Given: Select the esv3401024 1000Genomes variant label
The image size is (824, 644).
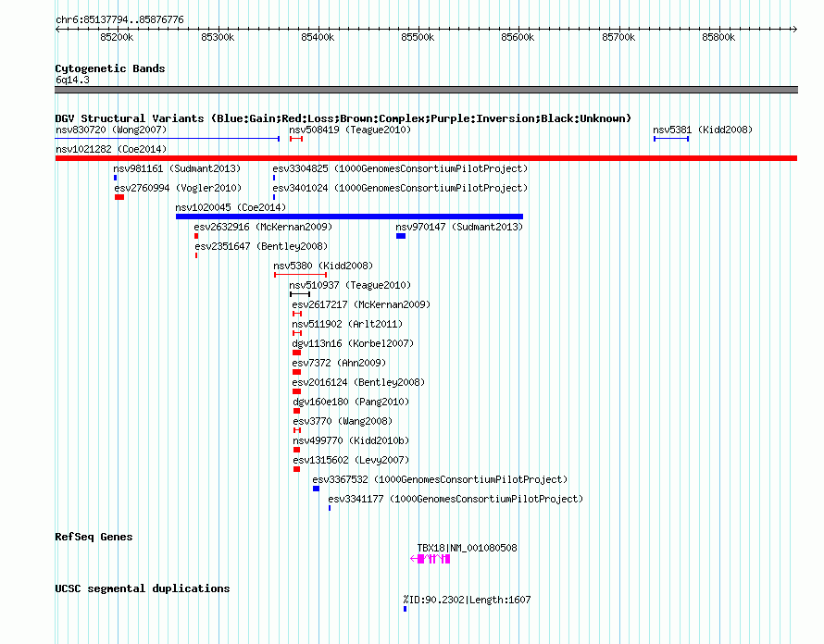Looking at the screenshot, I should coord(400,188).
